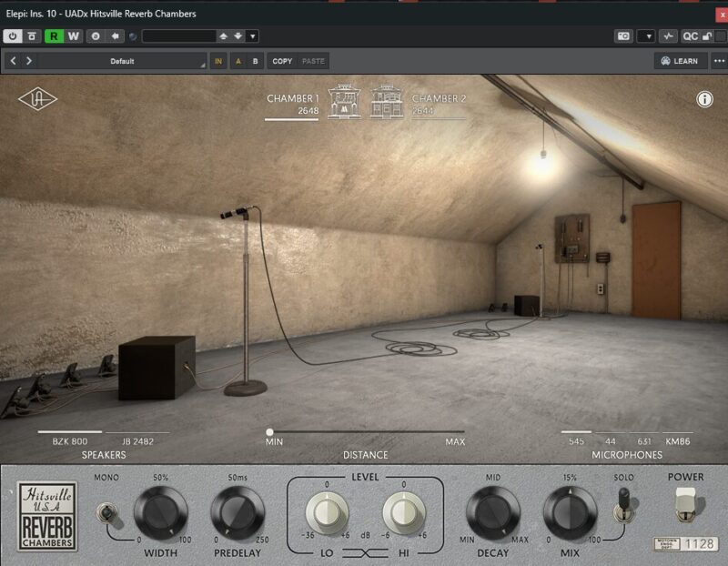Click the Chamber 2 building icon

click(x=387, y=101)
